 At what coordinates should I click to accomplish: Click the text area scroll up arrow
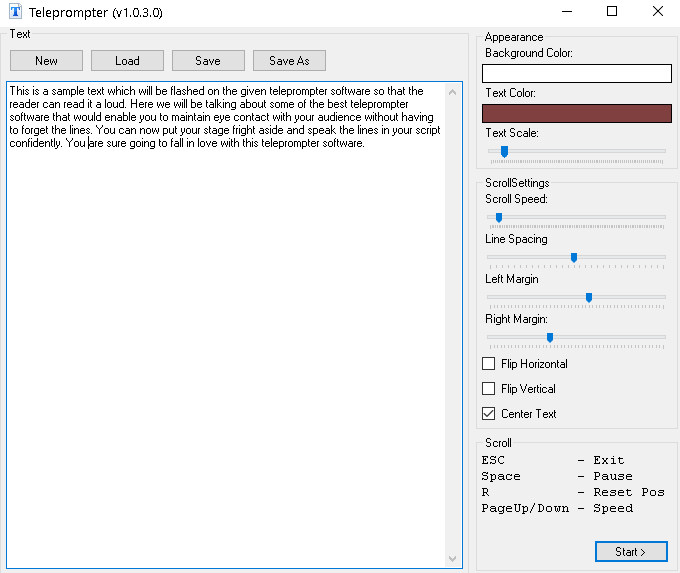(x=453, y=92)
